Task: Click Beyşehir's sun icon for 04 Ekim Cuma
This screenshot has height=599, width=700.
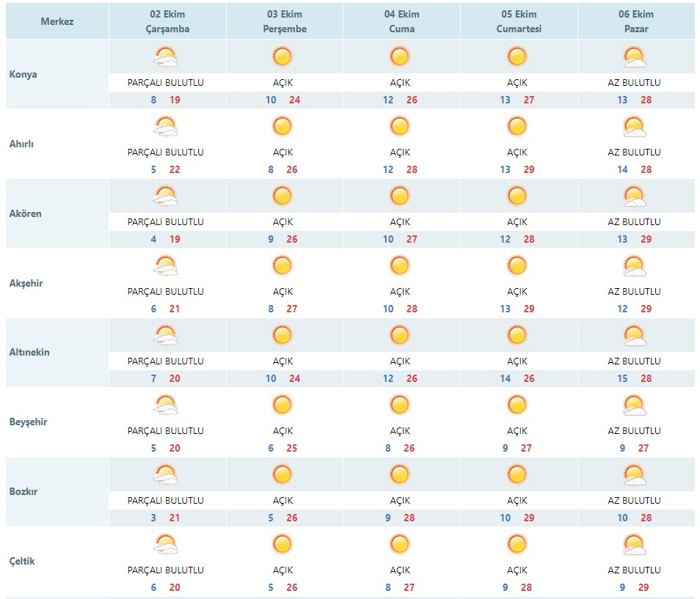Action: (399, 405)
